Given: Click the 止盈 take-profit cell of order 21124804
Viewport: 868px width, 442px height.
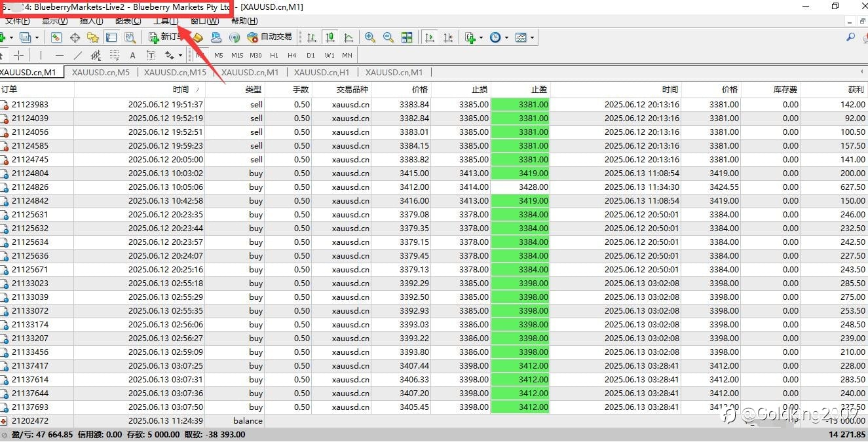Looking at the screenshot, I should pos(520,173).
